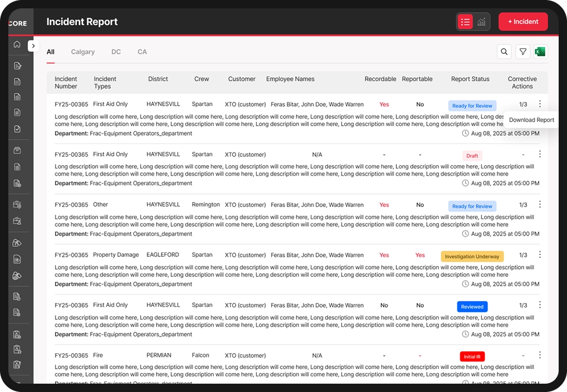Switch to chart view toggle
This screenshot has height=392, width=567.
pos(481,22)
